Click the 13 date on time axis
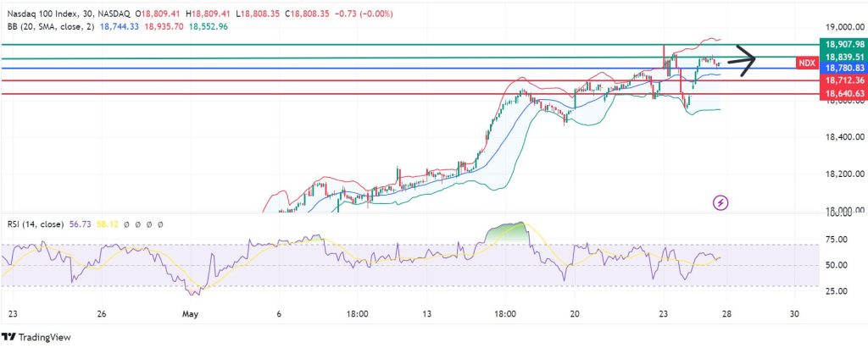868x348 pixels. coord(426,313)
